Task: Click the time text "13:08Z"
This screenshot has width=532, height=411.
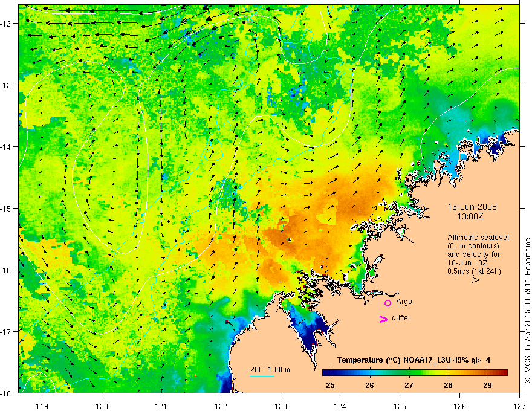Action: click(x=470, y=216)
